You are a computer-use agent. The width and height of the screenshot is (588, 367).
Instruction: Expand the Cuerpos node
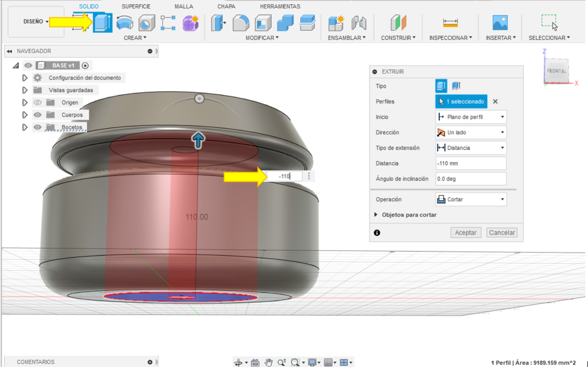[25, 115]
